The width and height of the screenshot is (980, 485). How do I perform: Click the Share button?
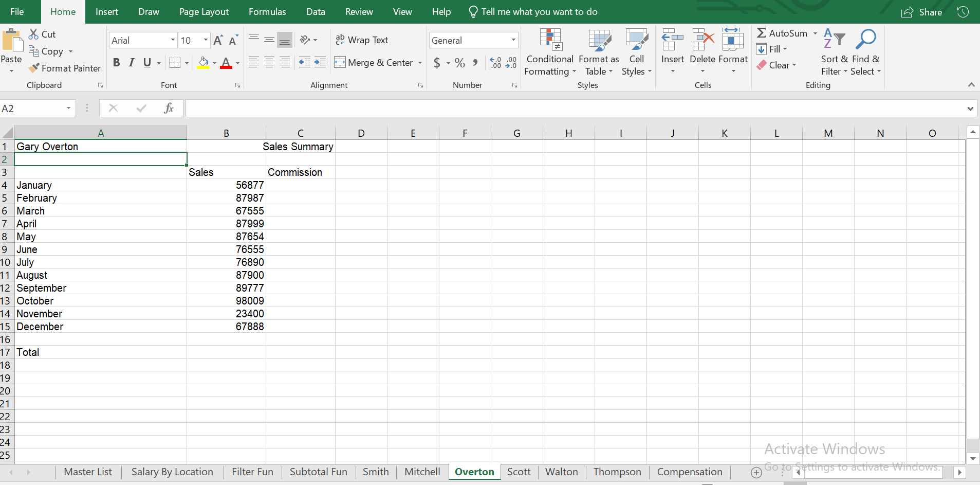click(x=922, y=12)
